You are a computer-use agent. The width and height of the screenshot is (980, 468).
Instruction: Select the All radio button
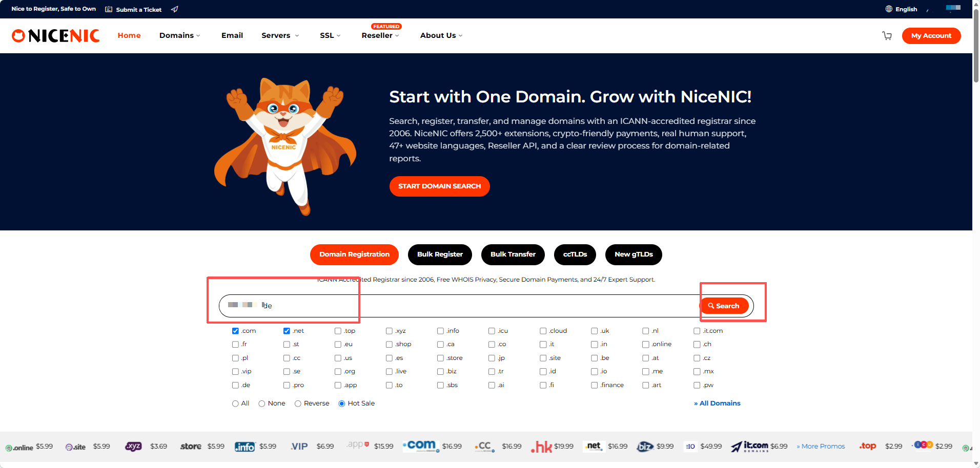click(x=235, y=403)
